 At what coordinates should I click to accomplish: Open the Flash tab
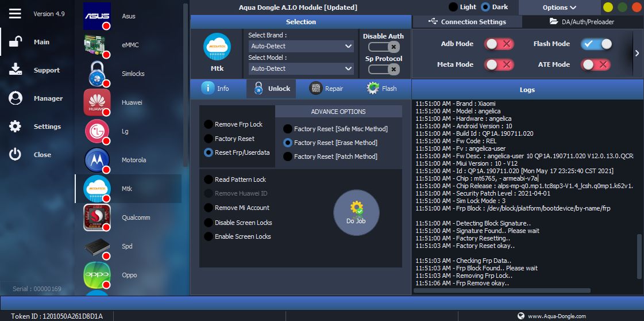coord(381,89)
